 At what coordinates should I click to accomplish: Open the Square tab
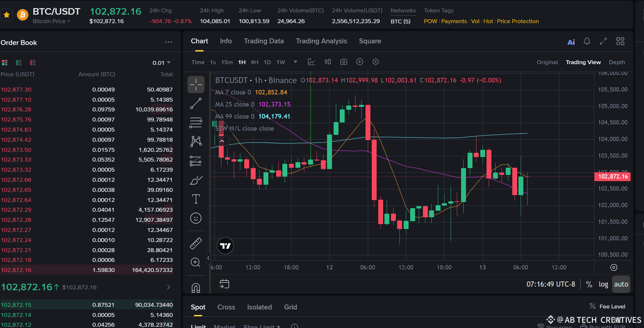[x=370, y=41]
